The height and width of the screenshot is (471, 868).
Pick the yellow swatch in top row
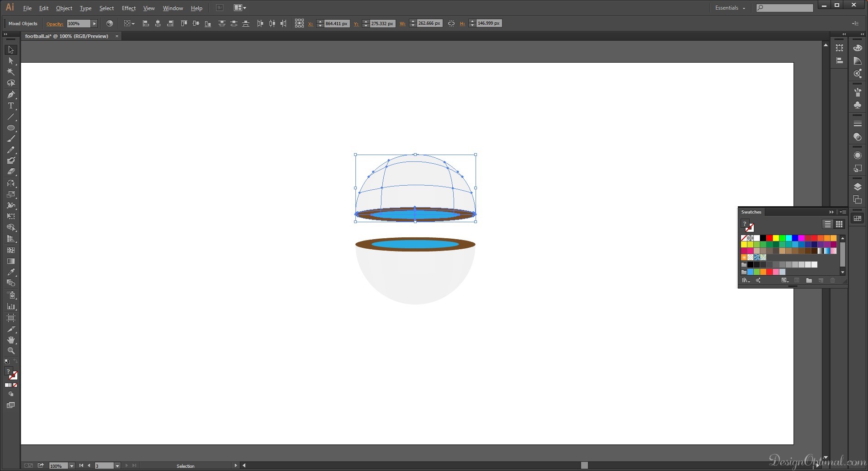(776, 238)
